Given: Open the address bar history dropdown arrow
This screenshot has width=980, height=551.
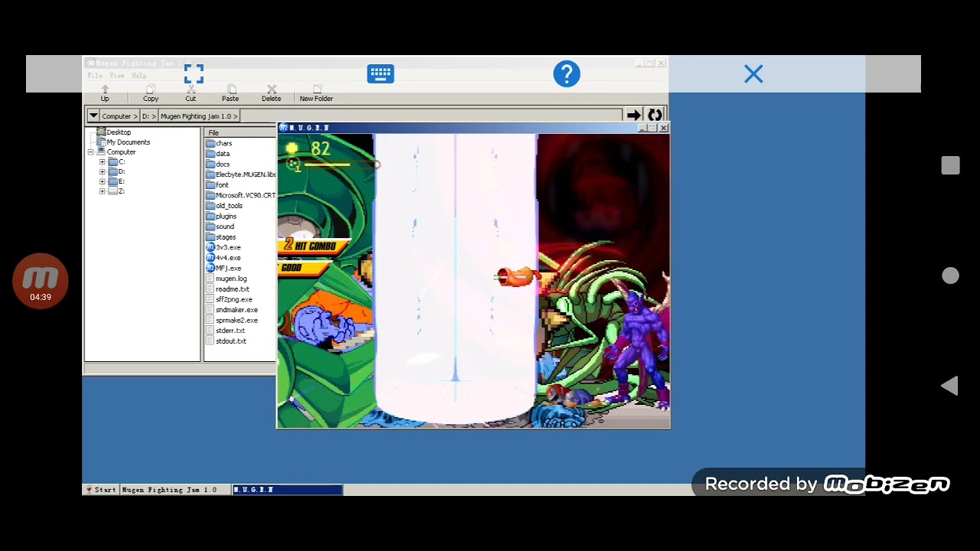Looking at the screenshot, I should point(93,116).
